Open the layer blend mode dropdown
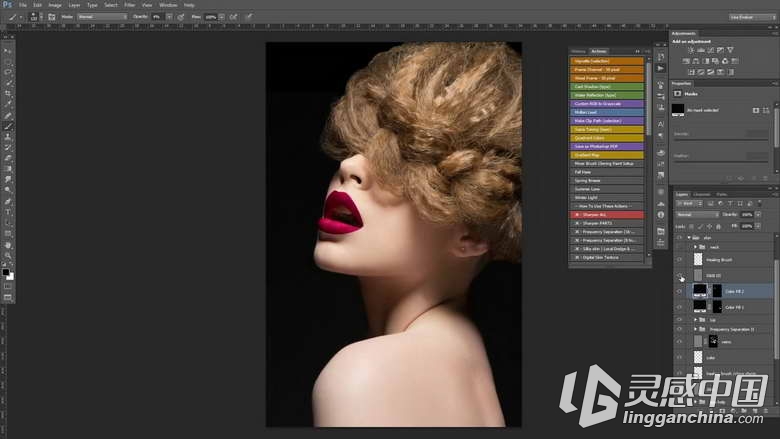The height and width of the screenshot is (439, 780). coord(697,214)
